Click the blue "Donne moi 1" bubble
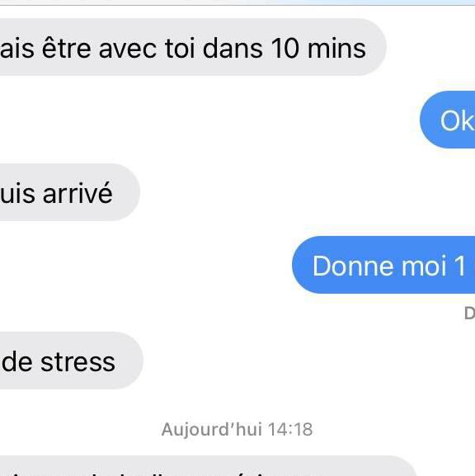Viewport: 475px width, 476px height. (383, 265)
